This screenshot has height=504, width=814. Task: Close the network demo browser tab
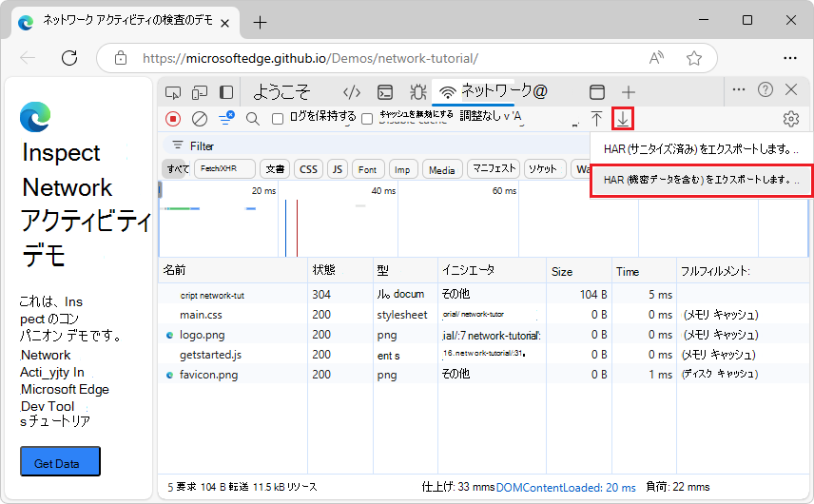[x=224, y=24]
